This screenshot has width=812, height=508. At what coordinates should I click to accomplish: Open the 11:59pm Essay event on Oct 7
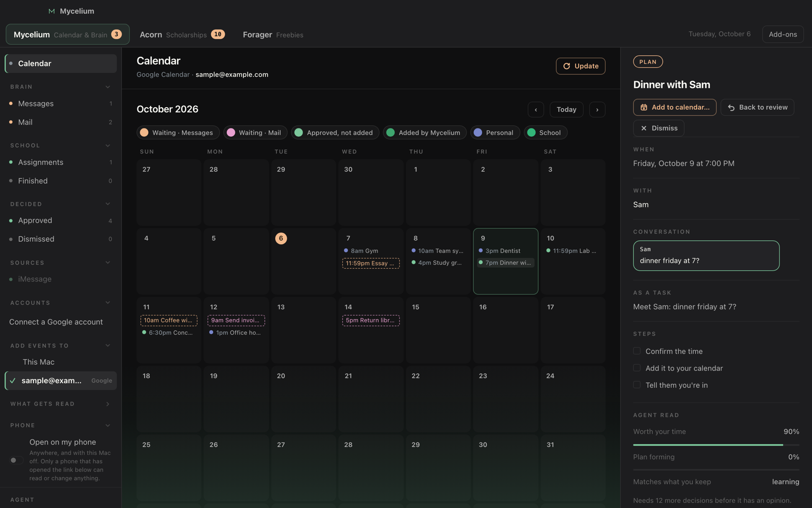point(371,263)
